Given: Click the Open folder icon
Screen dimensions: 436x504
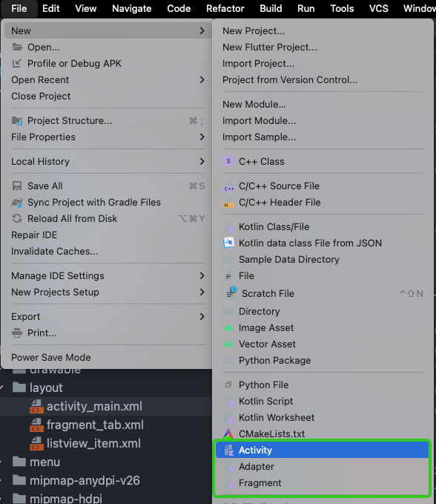Looking at the screenshot, I should (17, 48).
